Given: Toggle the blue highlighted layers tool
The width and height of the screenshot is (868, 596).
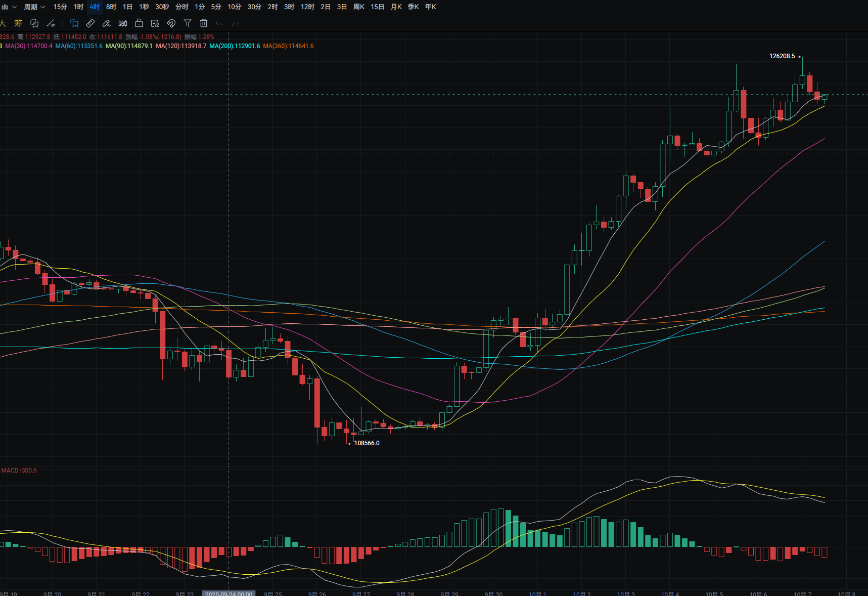Looking at the screenshot, I should 74,23.
